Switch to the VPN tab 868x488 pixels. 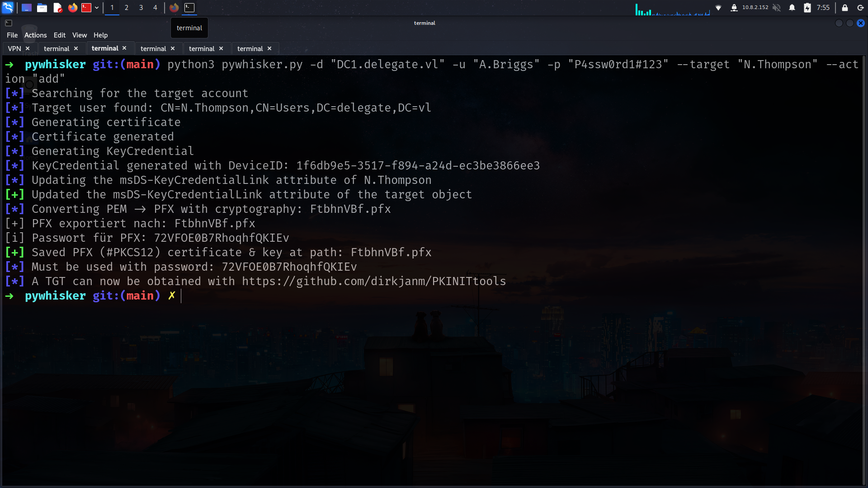pos(14,48)
